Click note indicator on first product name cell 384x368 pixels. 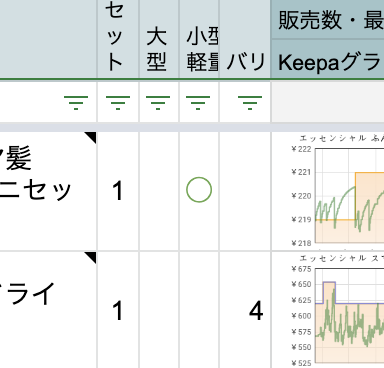(x=92, y=137)
